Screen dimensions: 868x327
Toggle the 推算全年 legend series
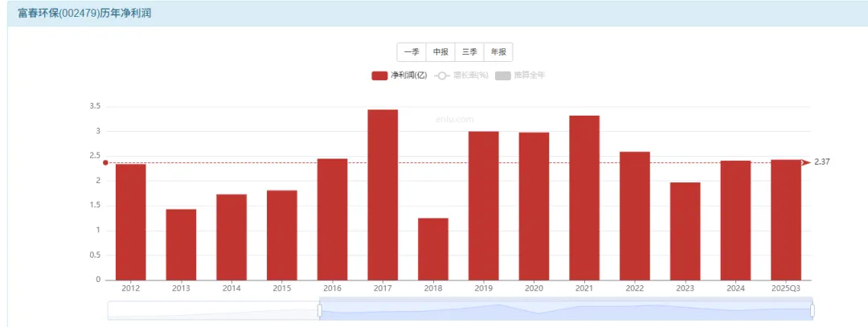[x=520, y=76]
